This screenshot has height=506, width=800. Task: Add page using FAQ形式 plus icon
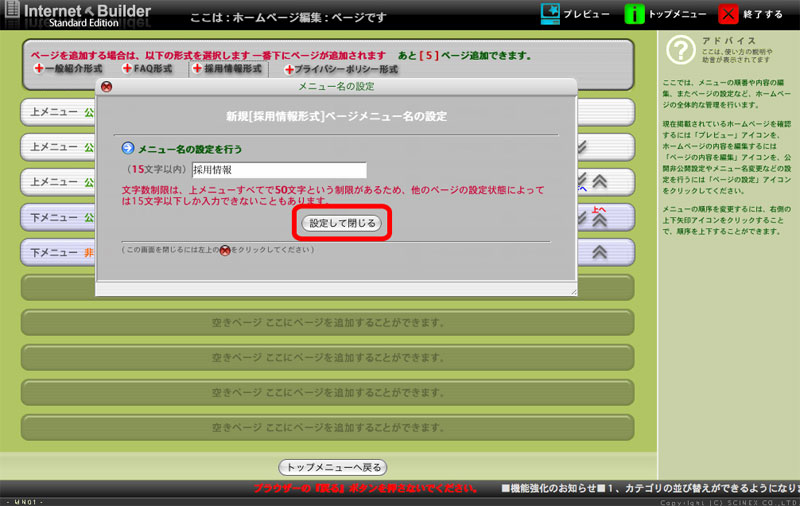[x=127, y=69]
